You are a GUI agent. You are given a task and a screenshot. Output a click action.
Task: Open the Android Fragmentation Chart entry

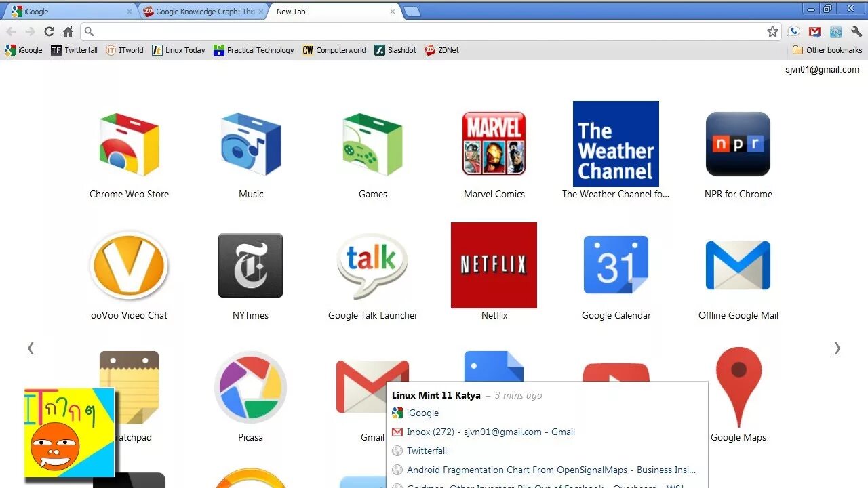(544, 470)
